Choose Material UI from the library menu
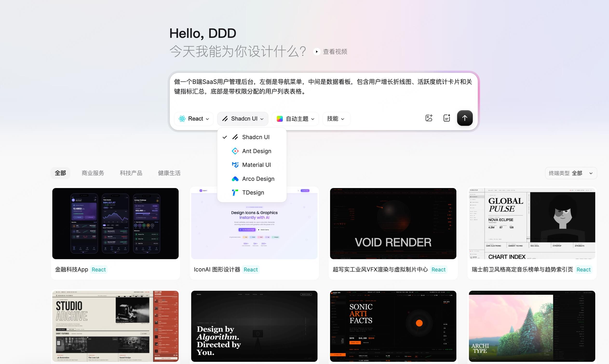 252,165
